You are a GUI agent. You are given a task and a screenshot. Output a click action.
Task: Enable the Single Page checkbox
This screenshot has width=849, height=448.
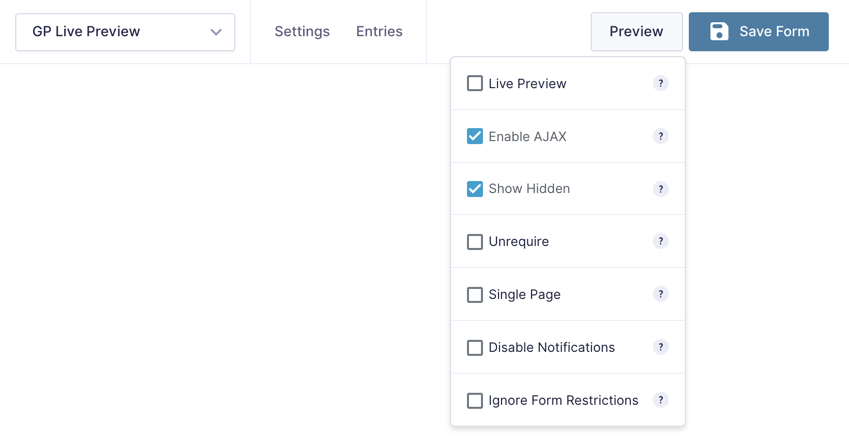pos(475,295)
